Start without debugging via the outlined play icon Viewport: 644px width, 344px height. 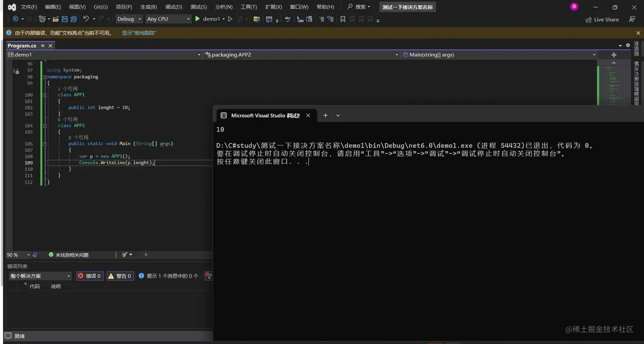tap(230, 19)
